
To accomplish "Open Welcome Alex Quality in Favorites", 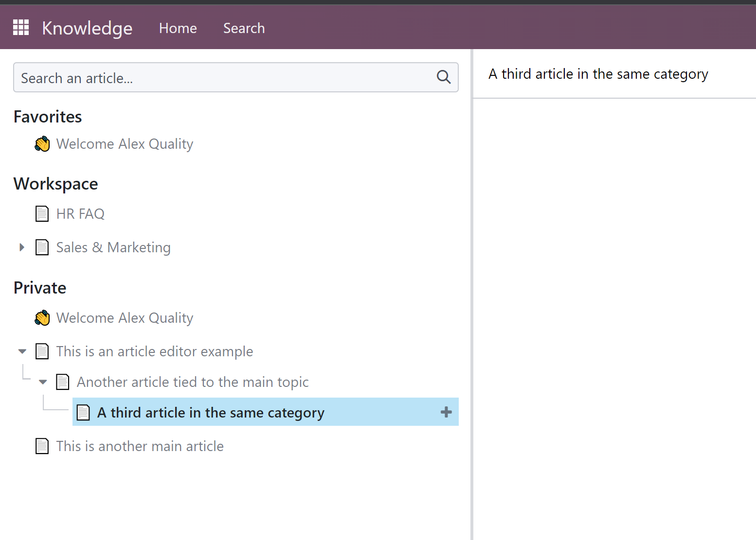I will [125, 144].
